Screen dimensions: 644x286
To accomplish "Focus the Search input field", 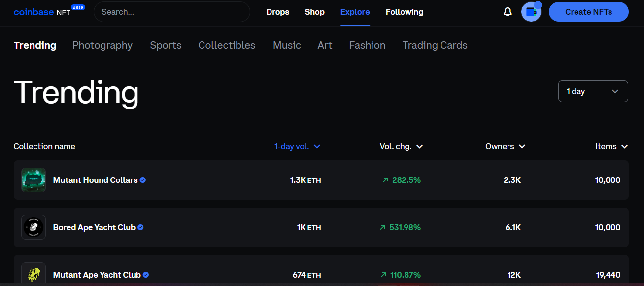I will 172,12.
